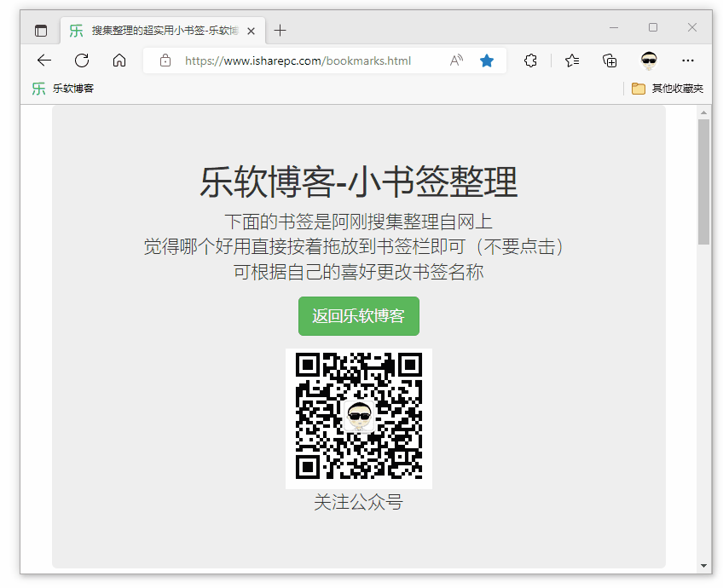The height and width of the screenshot is (588, 723).
Task: Click the QR code image
Action: pos(359,418)
